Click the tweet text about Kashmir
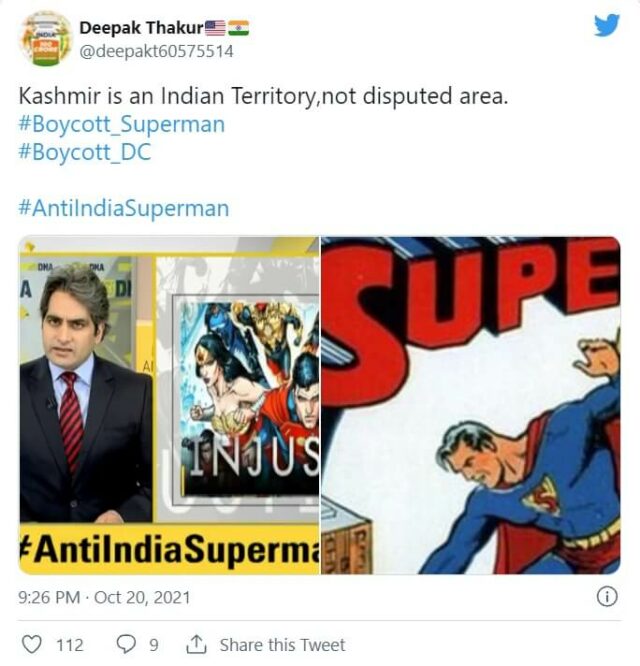 tap(263, 96)
